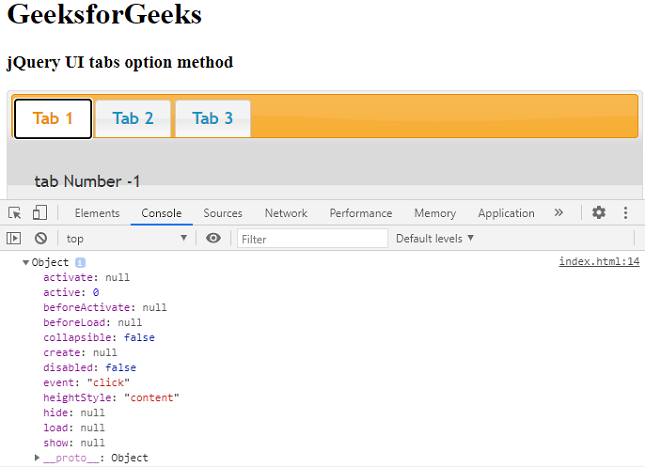Click the live expression eye icon
This screenshot has width=645, height=467.
213,239
